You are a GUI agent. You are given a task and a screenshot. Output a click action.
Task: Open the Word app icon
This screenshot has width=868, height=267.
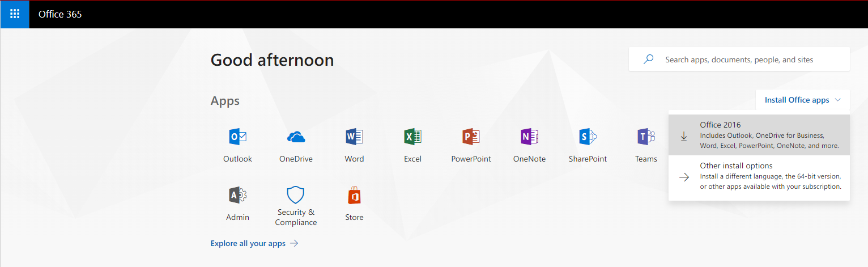click(x=354, y=137)
